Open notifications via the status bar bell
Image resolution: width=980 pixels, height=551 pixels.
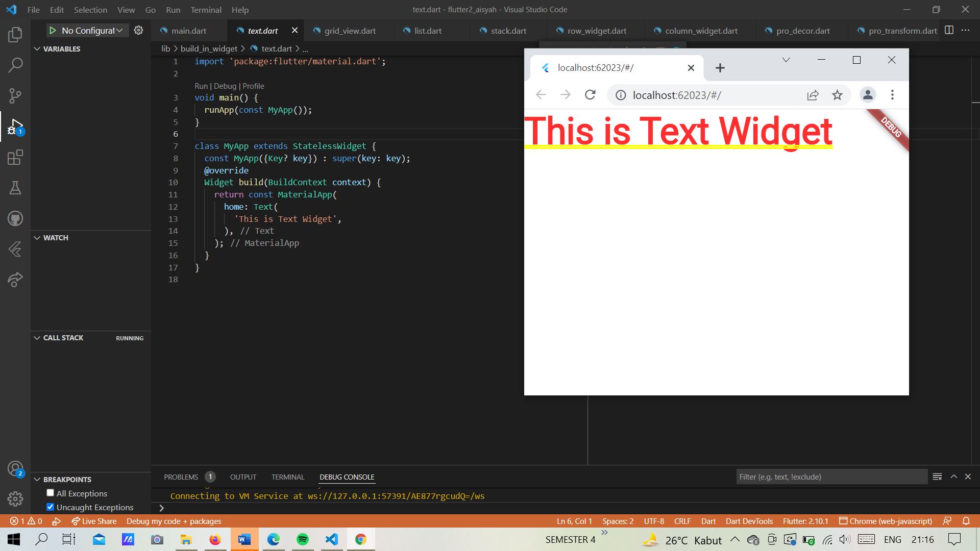click(x=966, y=521)
